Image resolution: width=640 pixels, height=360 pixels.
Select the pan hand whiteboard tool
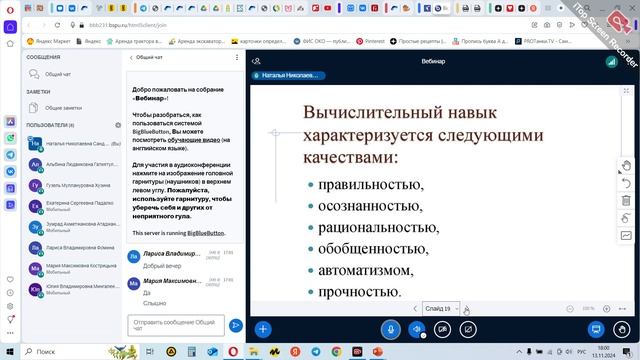coord(626,166)
